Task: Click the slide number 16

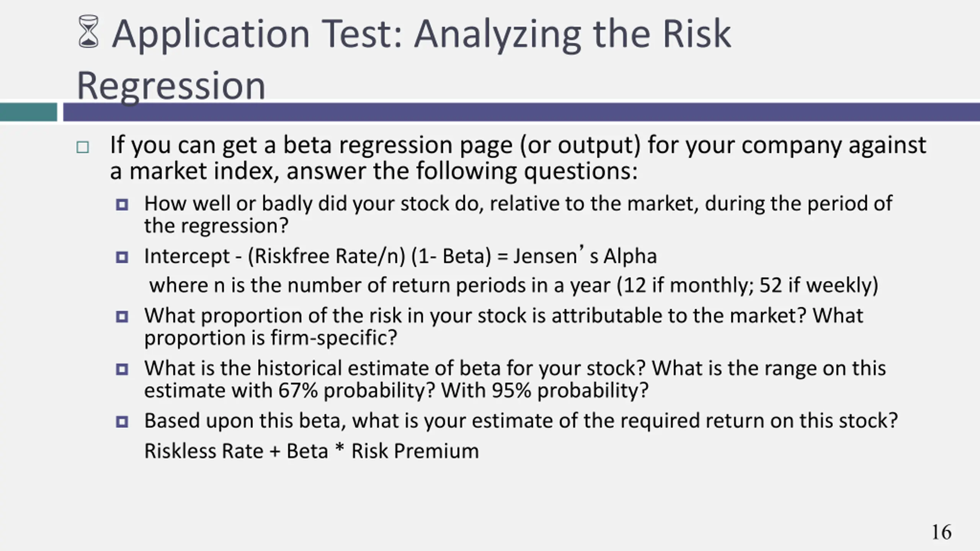Action: pyautogui.click(x=941, y=532)
